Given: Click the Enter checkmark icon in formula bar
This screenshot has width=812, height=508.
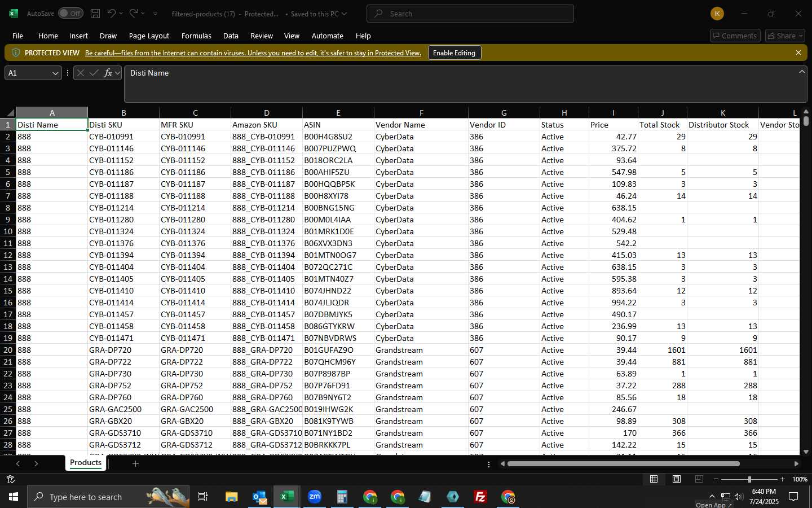Looking at the screenshot, I should pyautogui.click(x=94, y=73).
